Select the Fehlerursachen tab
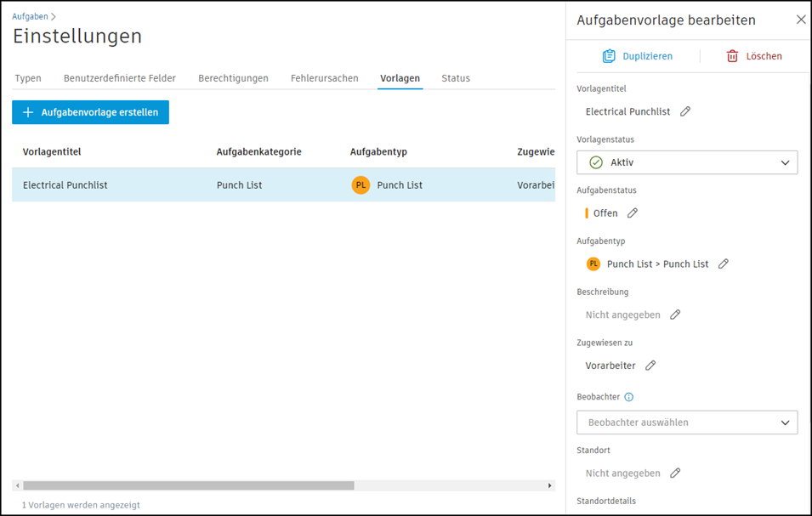 click(324, 78)
